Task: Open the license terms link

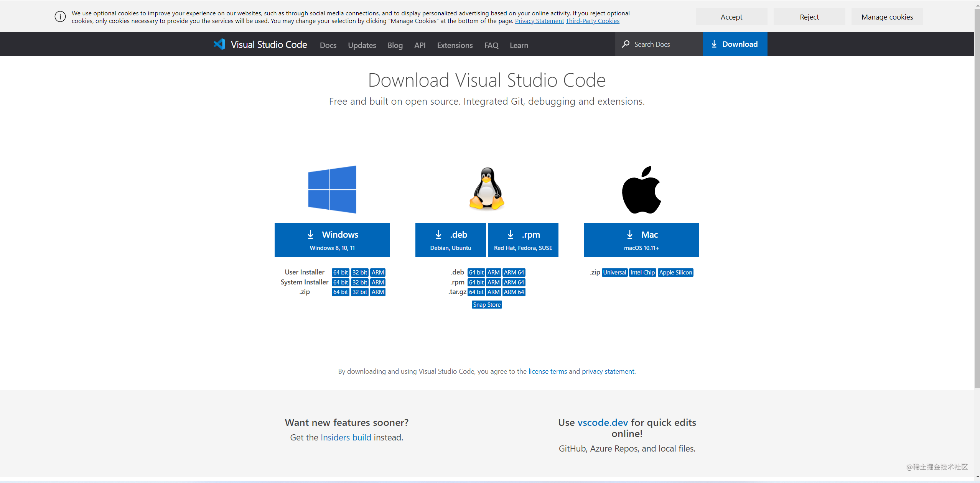Action: pyautogui.click(x=548, y=371)
